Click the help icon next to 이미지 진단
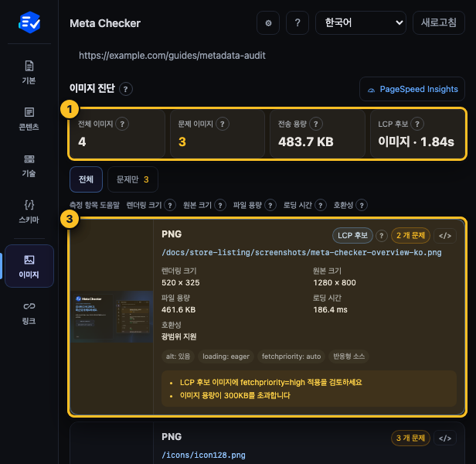 (x=126, y=89)
